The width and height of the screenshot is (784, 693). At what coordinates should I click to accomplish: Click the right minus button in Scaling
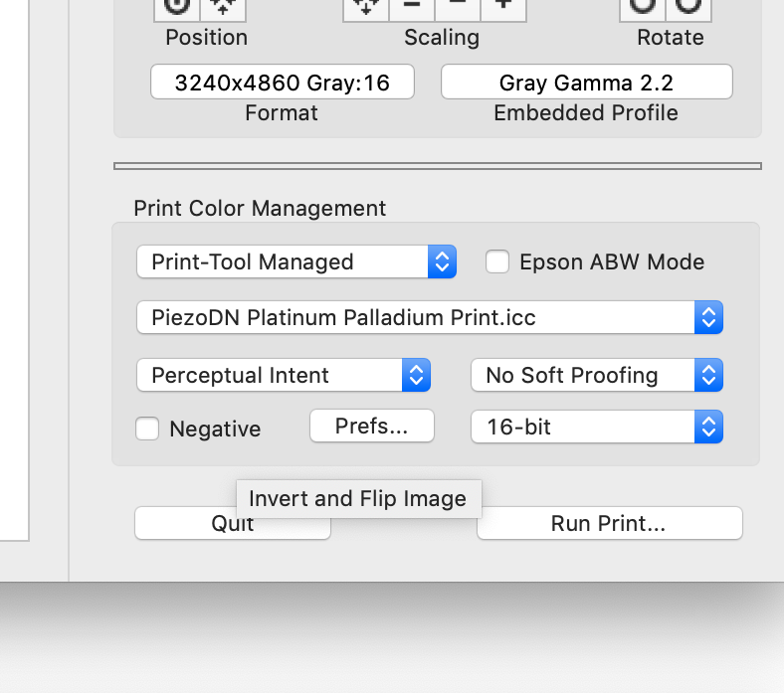pos(458,6)
